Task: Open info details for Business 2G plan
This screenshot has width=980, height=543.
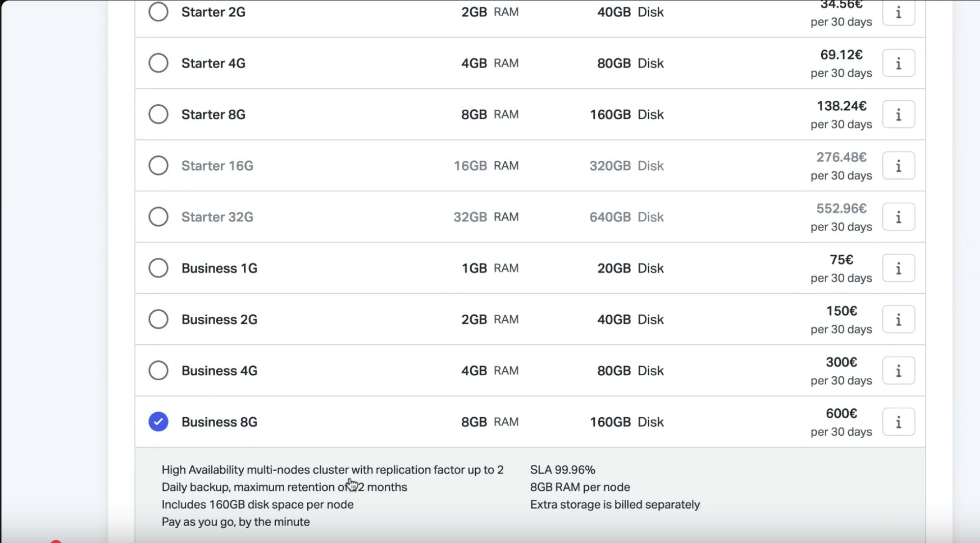Action: (898, 319)
